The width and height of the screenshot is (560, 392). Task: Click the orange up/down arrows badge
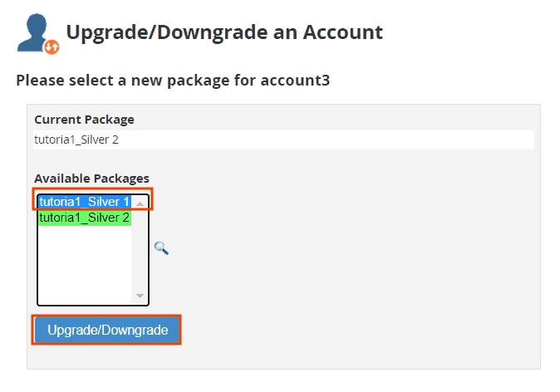52,47
